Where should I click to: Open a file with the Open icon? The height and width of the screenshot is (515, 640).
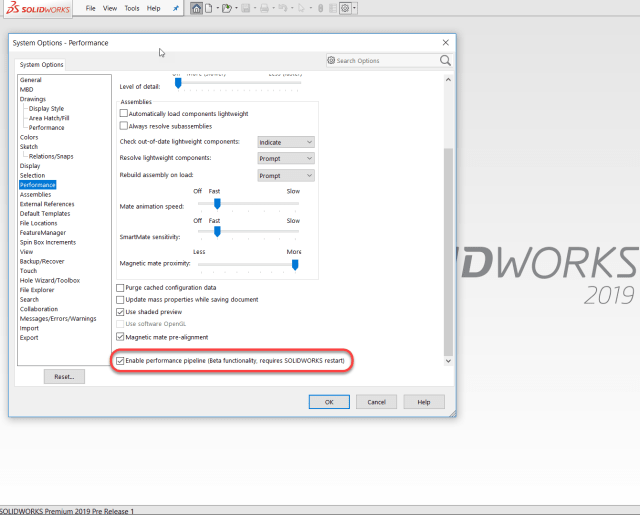click(x=227, y=8)
